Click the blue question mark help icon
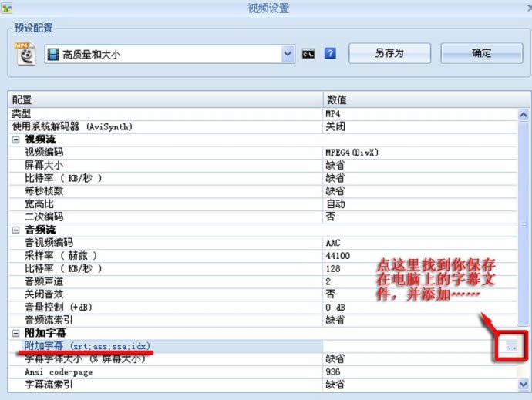 tap(330, 54)
